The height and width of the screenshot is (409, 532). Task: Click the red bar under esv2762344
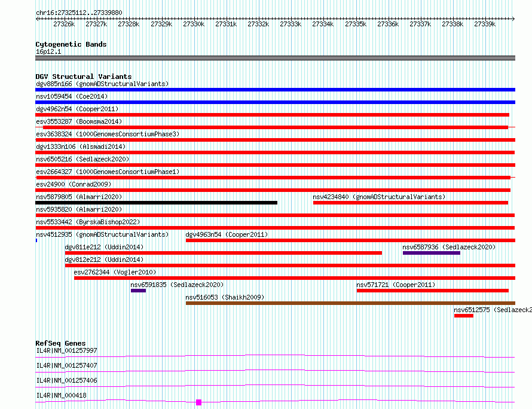click(x=295, y=278)
